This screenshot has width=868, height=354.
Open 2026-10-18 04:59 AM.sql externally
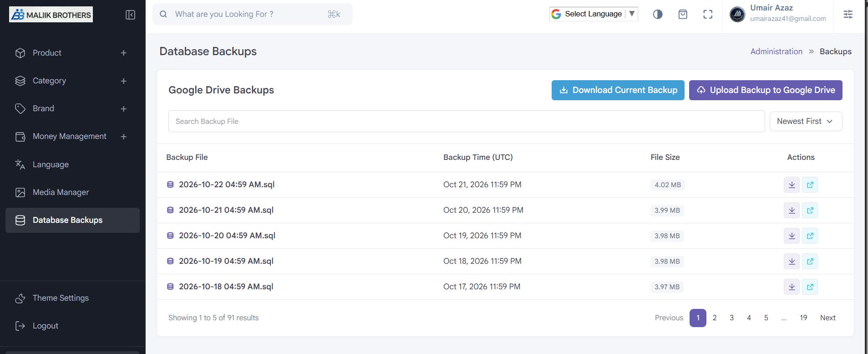810,287
